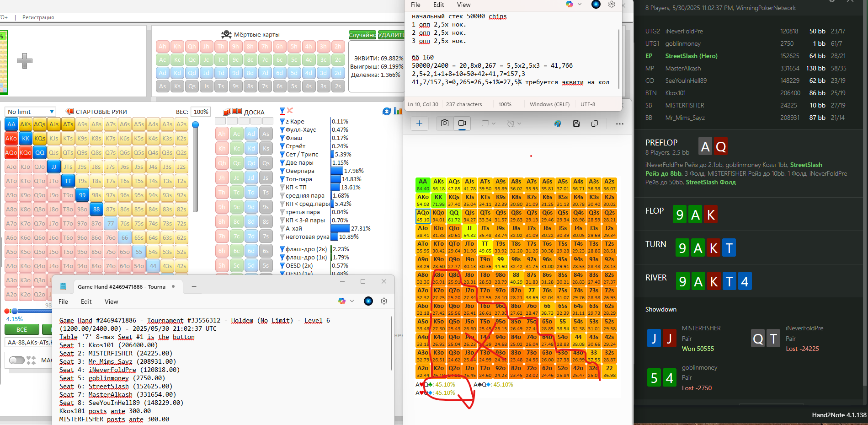Click the Регистрация link
868x425 pixels.
[38, 17]
